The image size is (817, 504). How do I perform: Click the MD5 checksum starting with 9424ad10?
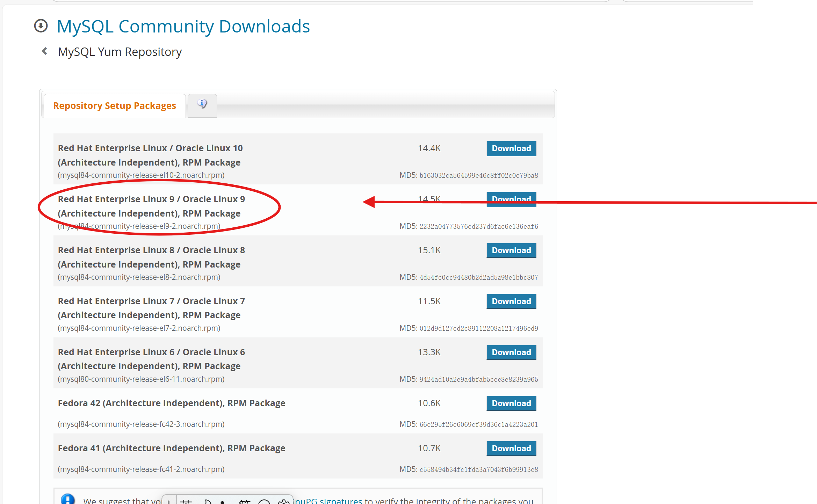tap(479, 379)
